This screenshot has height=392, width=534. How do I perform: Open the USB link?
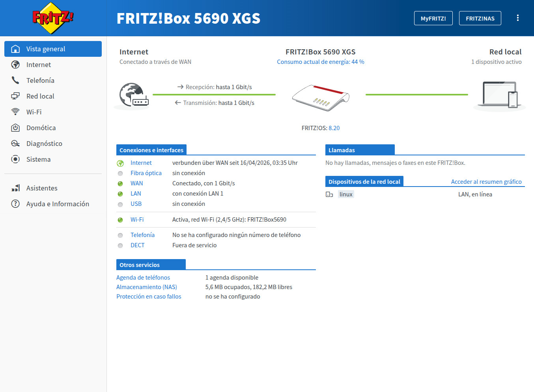point(136,204)
